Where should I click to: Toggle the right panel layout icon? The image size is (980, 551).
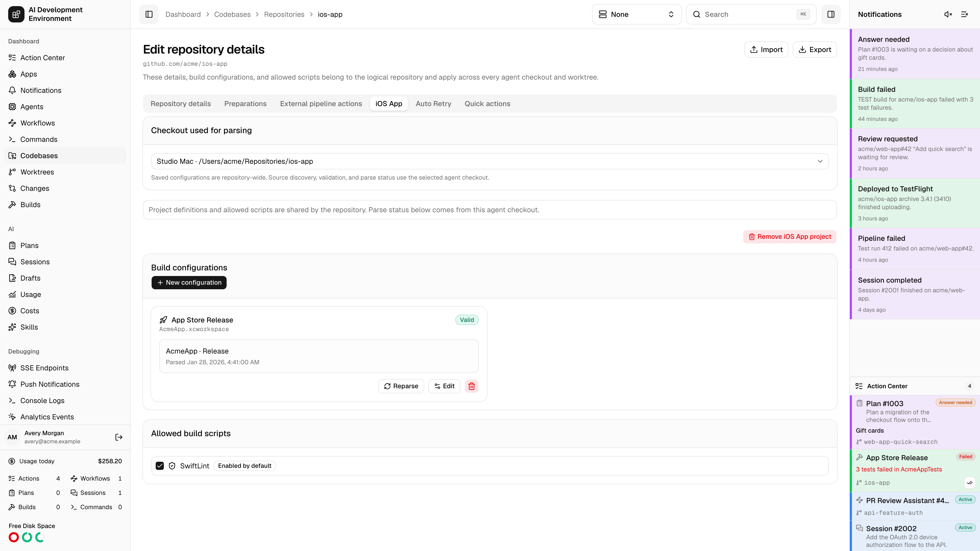coord(831,15)
